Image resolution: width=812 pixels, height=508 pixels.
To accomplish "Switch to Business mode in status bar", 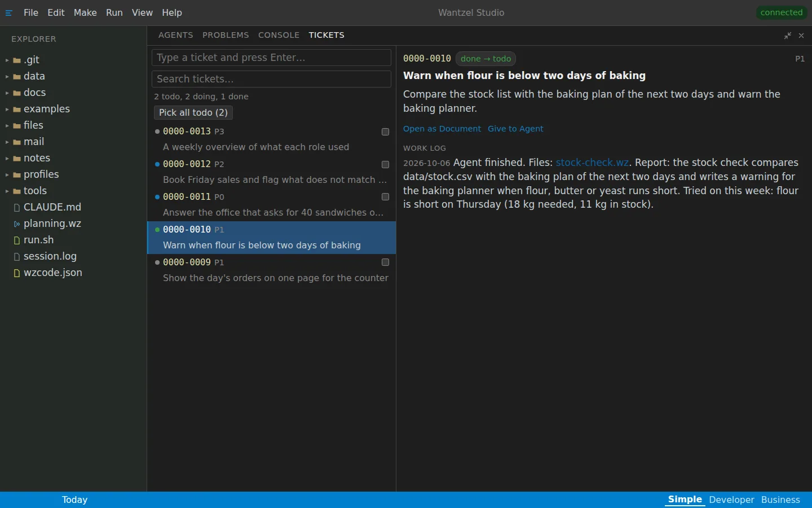I will 780,500.
